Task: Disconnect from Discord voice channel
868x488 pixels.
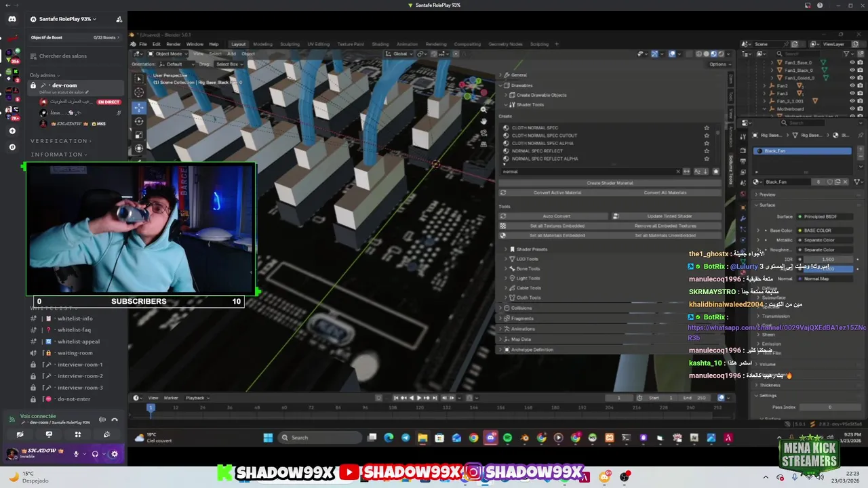Action: (115, 420)
